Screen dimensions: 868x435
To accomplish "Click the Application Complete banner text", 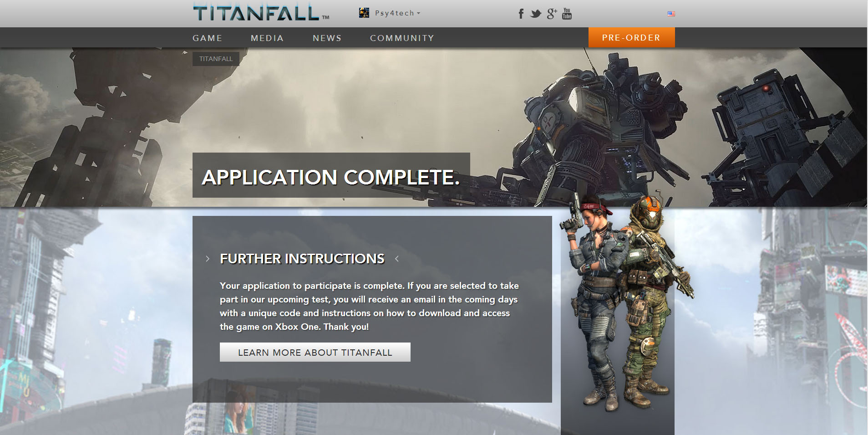I will click(x=331, y=177).
